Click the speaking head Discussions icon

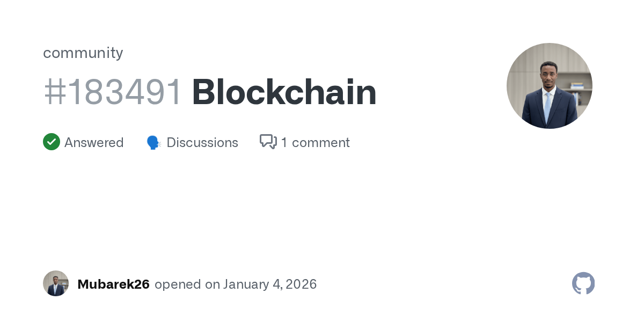(x=153, y=143)
